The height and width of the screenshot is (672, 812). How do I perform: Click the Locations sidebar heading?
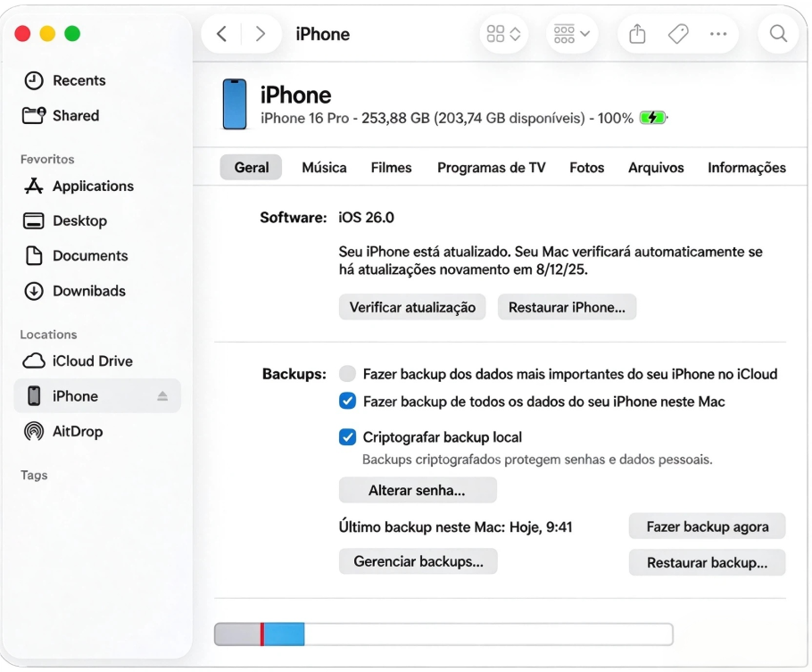coord(49,334)
